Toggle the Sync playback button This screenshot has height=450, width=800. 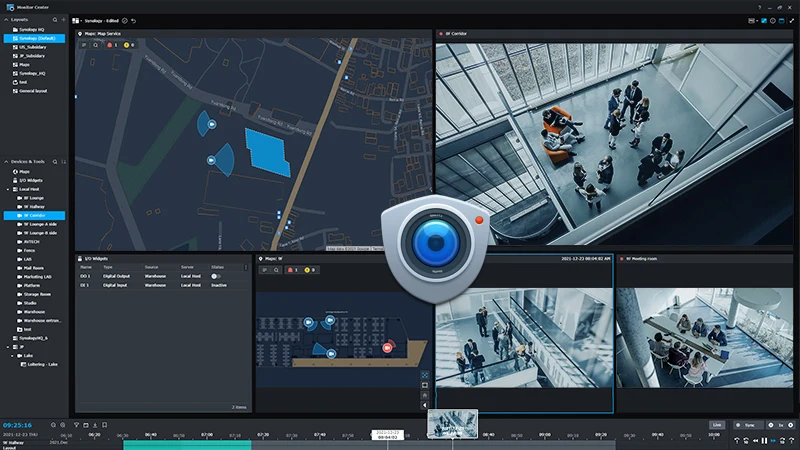click(x=746, y=425)
